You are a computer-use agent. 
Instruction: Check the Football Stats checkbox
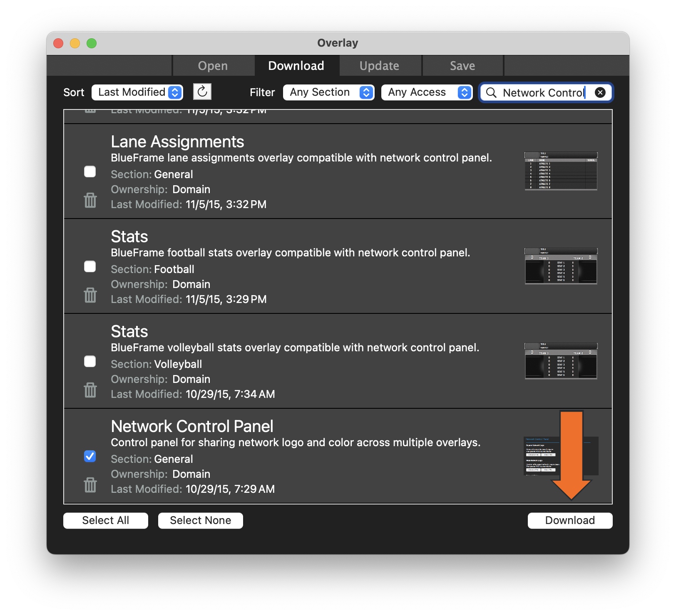coord(90,266)
